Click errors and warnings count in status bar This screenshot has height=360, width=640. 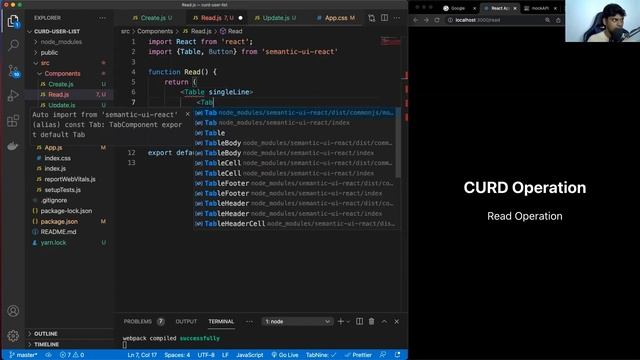(x=72, y=355)
